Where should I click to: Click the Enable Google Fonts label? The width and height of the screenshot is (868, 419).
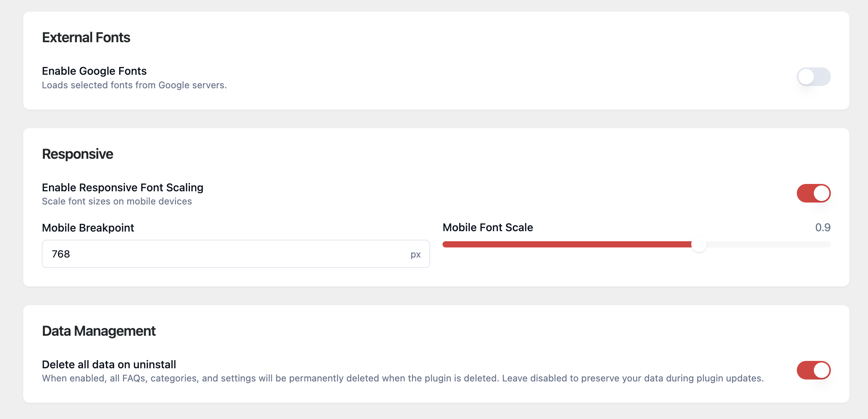[94, 71]
